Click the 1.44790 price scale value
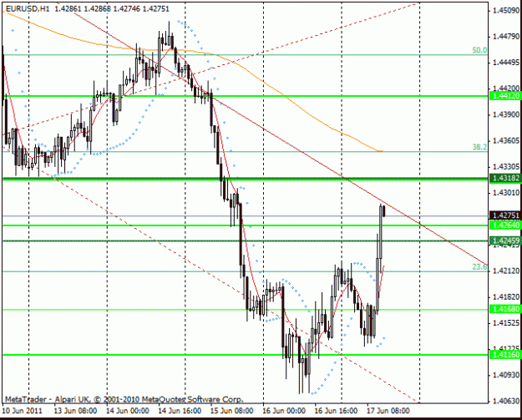This screenshot has height=420, width=522. (x=506, y=36)
